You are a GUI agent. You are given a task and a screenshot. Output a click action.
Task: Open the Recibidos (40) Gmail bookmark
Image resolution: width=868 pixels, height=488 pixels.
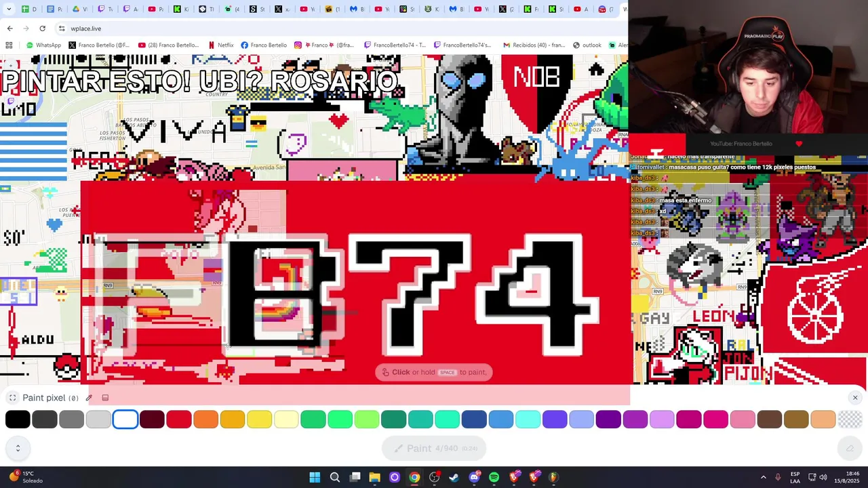pyautogui.click(x=534, y=45)
